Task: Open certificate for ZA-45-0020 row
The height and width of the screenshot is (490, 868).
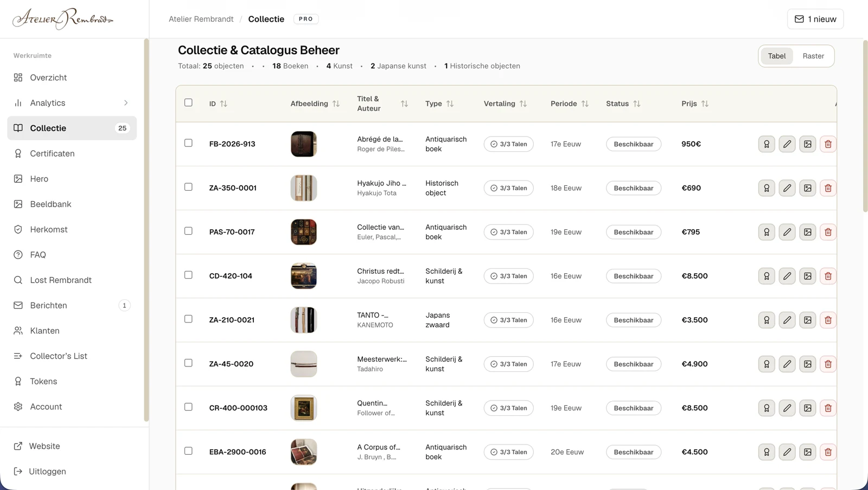Action: (767, 364)
